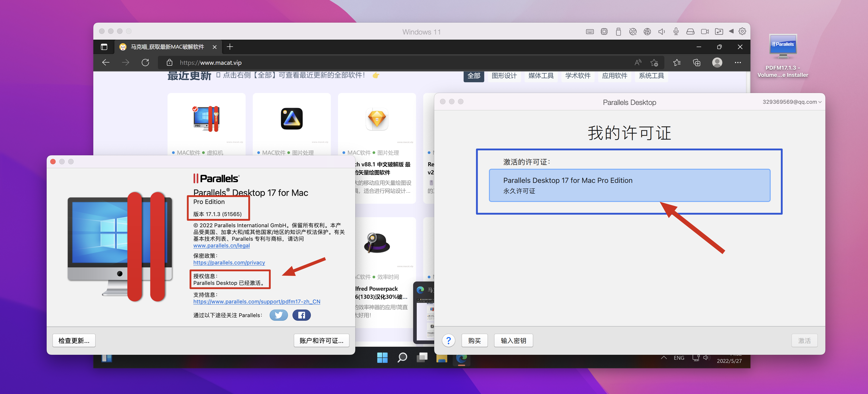
Task: Click the Twitter follow button
Action: [279, 315]
